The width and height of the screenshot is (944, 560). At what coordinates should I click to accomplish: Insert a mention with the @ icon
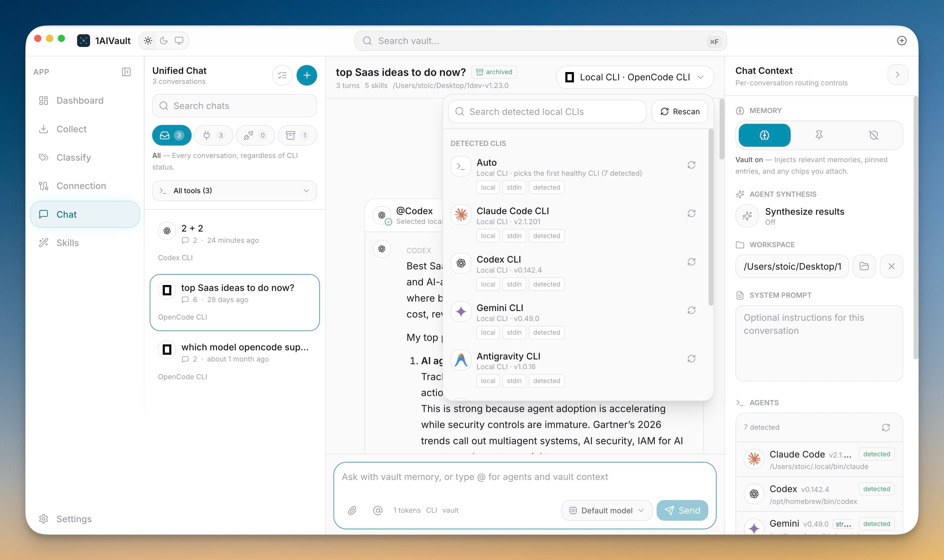378,510
